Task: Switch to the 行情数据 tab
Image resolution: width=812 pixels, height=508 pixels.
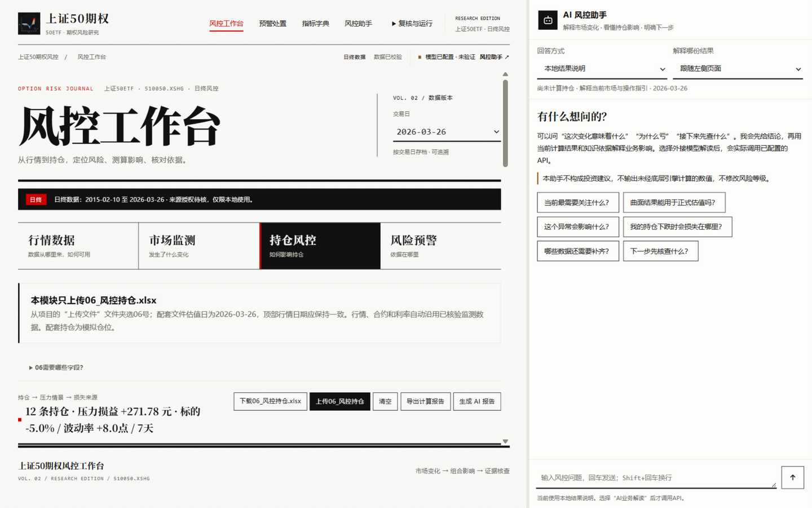Action: [78, 246]
